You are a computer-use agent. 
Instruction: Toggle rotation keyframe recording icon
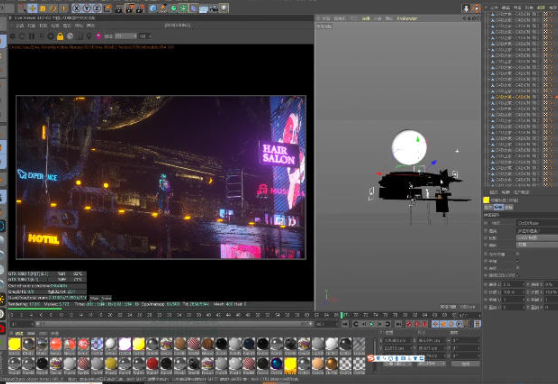click(451, 324)
